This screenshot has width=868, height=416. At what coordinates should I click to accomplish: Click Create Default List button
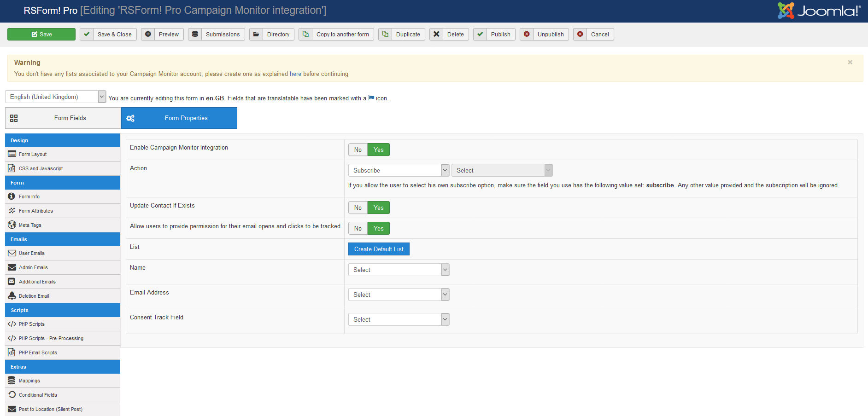tap(379, 249)
